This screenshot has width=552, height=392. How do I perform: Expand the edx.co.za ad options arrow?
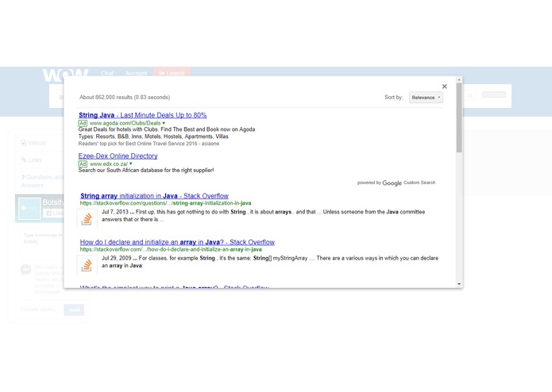131,163
